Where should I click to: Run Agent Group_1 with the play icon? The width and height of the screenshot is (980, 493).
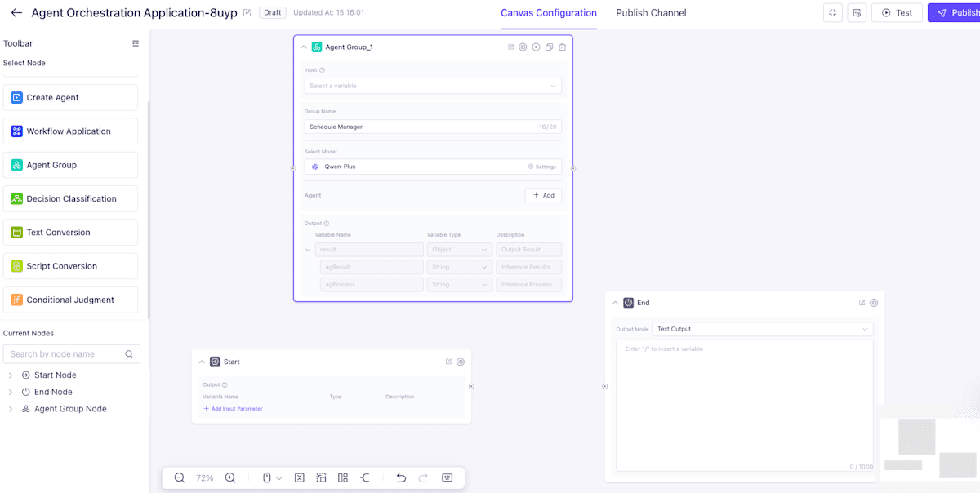pyautogui.click(x=536, y=47)
